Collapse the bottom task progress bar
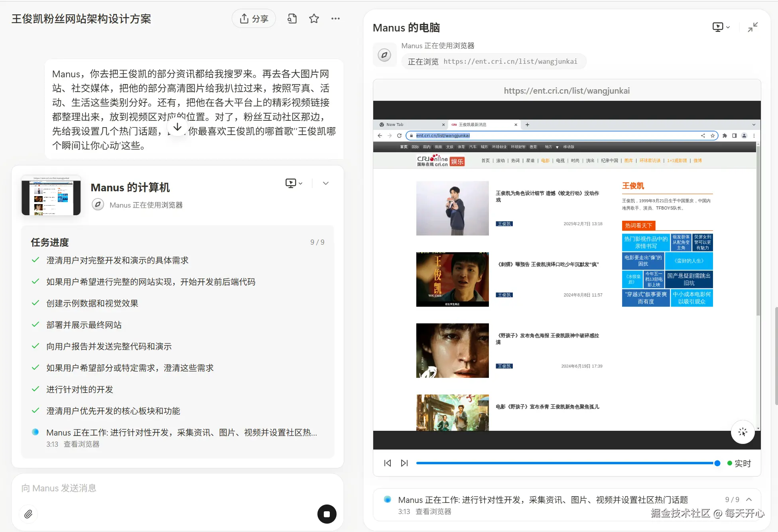This screenshot has width=778, height=532. (749, 499)
